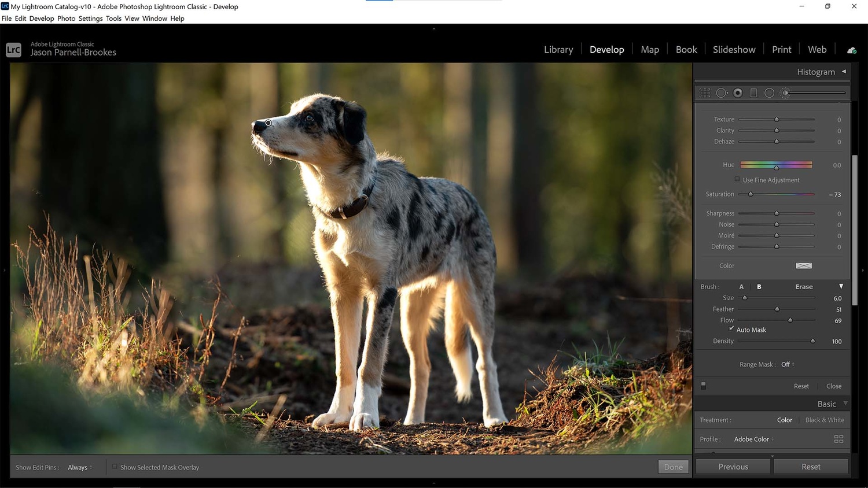The image size is (868, 488).
Task: Open the Develop menu
Action: click(42, 19)
